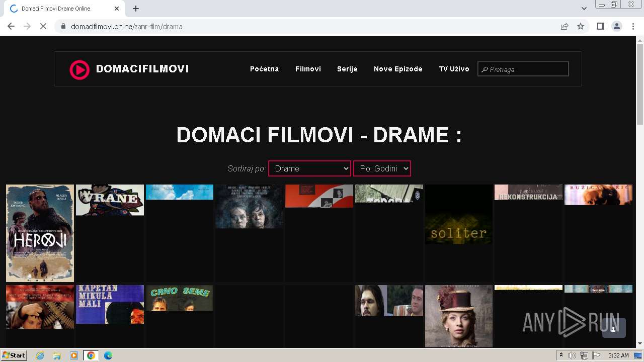Open the network tray icon

point(584,355)
